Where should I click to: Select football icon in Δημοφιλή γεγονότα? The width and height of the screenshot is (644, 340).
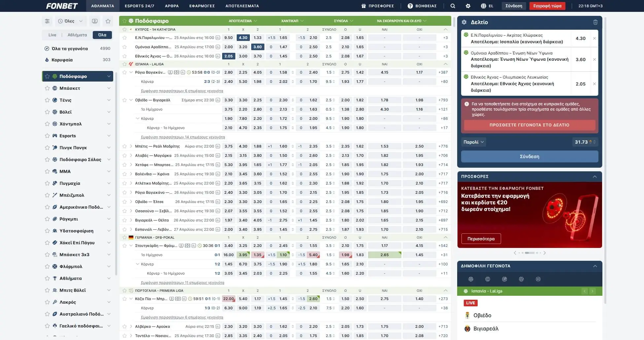[471, 279]
